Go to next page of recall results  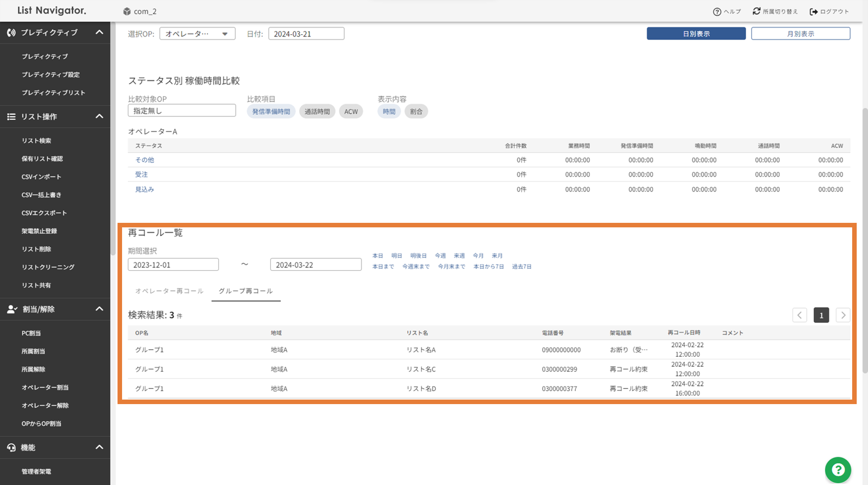tap(843, 315)
